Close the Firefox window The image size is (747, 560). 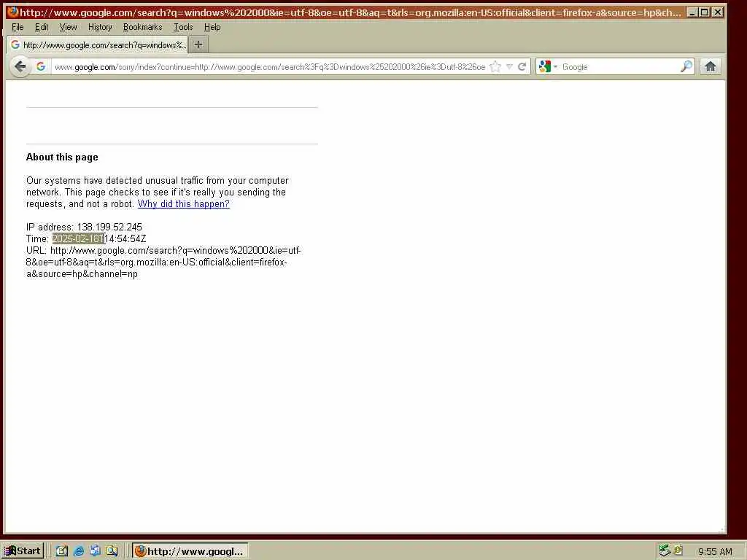click(718, 12)
